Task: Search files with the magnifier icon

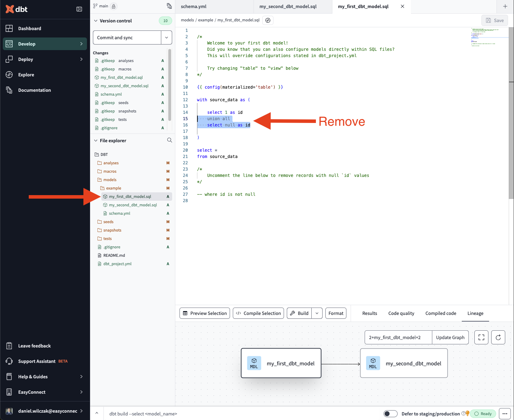Action: click(x=170, y=140)
